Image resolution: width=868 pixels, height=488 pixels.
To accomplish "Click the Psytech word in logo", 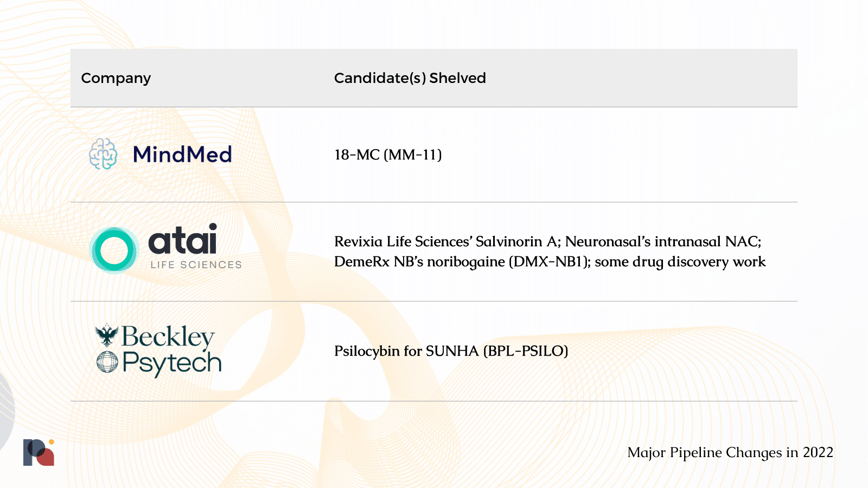I will [x=172, y=363].
